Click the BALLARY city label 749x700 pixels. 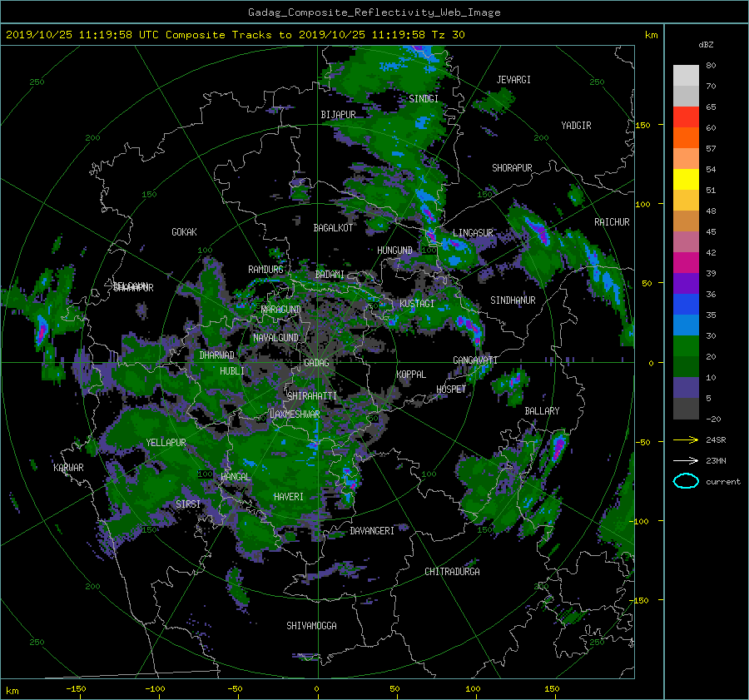tap(542, 411)
